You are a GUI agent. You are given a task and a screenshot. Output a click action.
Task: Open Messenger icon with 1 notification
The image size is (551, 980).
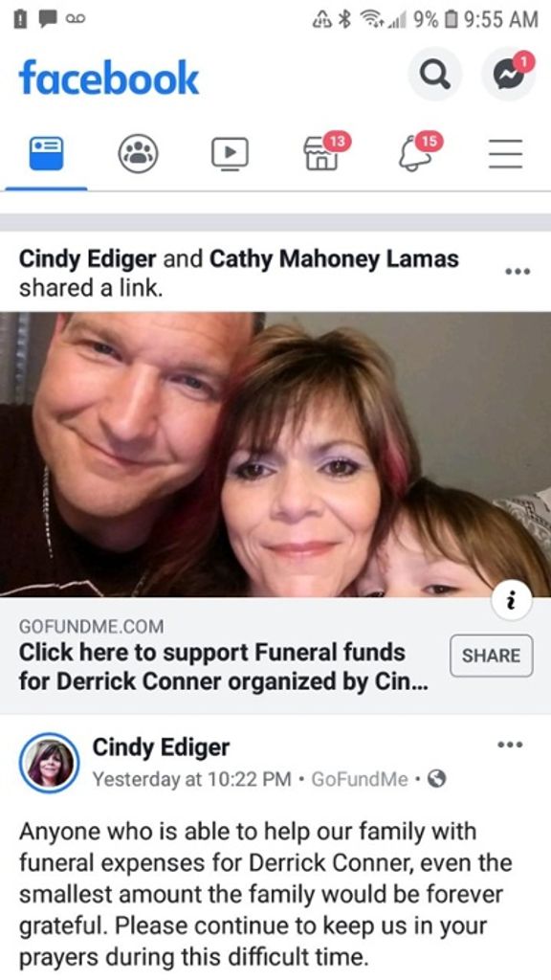[x=508, y=74]
